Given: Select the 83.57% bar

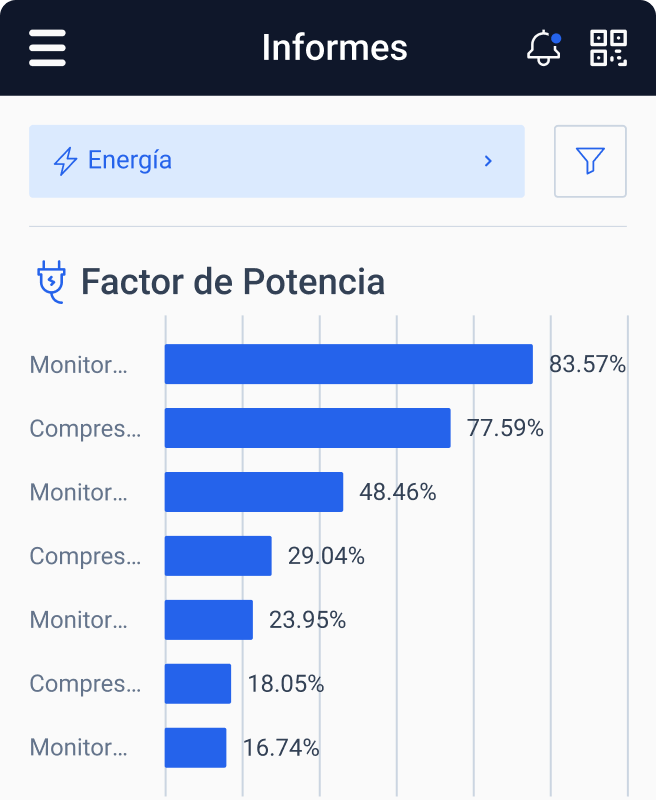Looking at the screenshot, I should 348,364.
